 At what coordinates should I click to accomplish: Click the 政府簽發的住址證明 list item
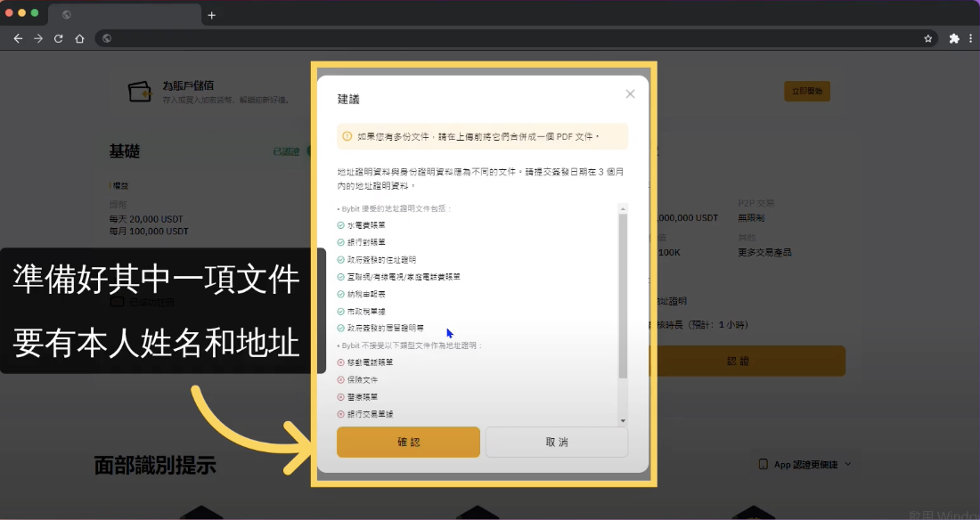(382, 260)
